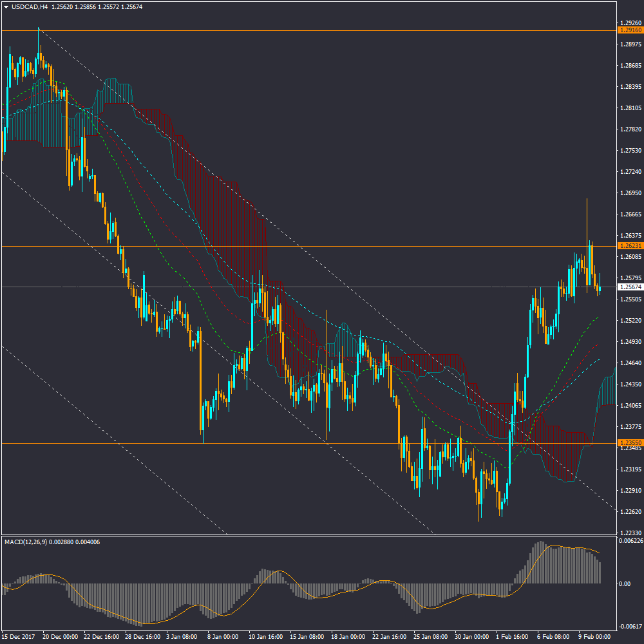The width and height of the screenshot is (644, 644).
Task: Click the 1.28105 value on price axis
Action: [x=629, y=108]
